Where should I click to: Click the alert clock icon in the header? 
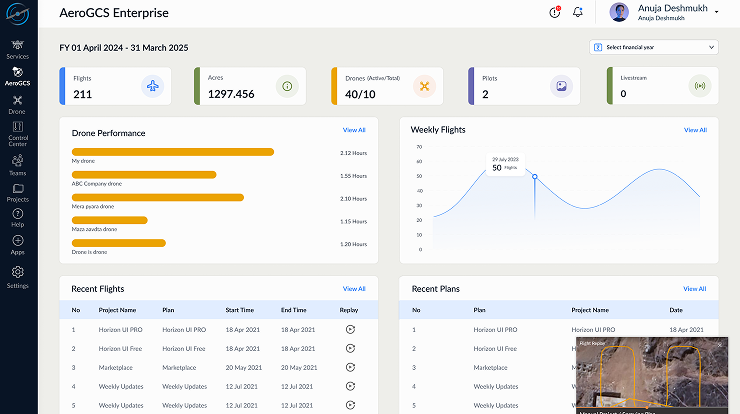[555, 12]
